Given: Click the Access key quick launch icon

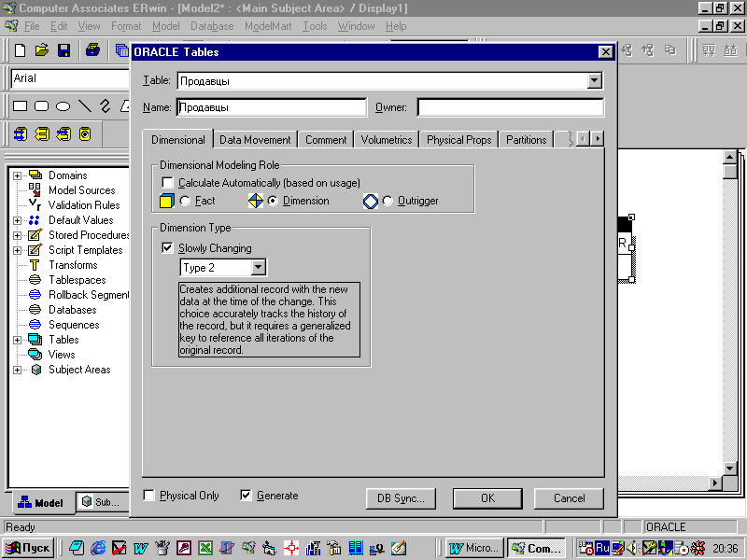Looking at the screenshot, I should (184, 548).
